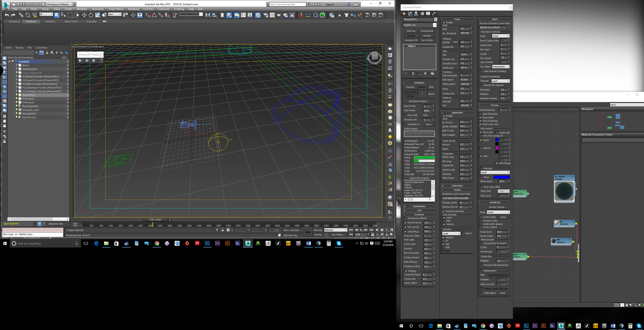Toggle the Percent Snap icon
The image size is (644, 330).
[x=161, y=15]
